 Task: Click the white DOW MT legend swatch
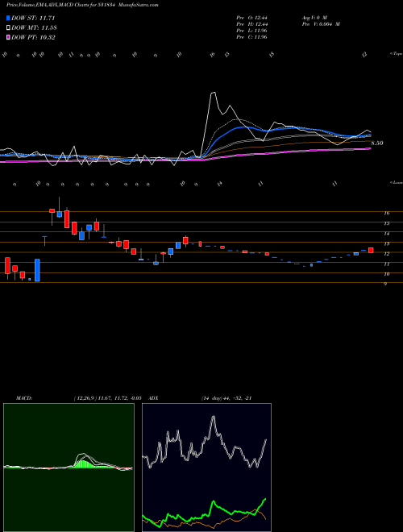(9, 28)
